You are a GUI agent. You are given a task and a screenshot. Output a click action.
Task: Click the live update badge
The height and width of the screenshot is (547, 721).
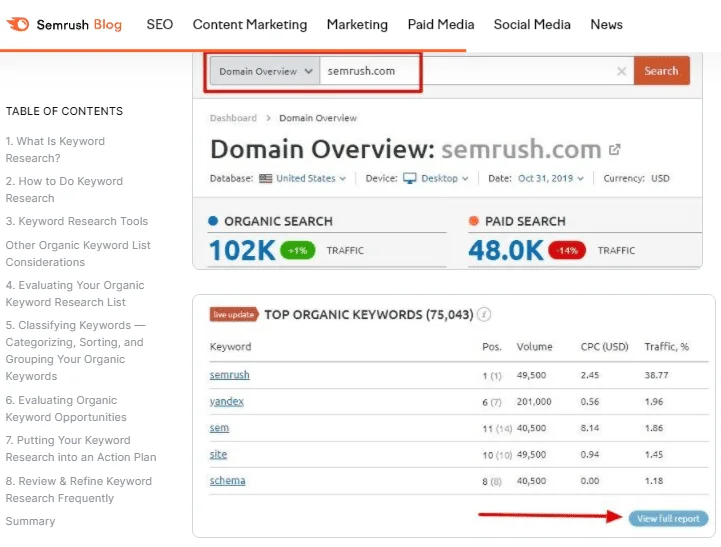pyautogui.click(x=234, y=314)
